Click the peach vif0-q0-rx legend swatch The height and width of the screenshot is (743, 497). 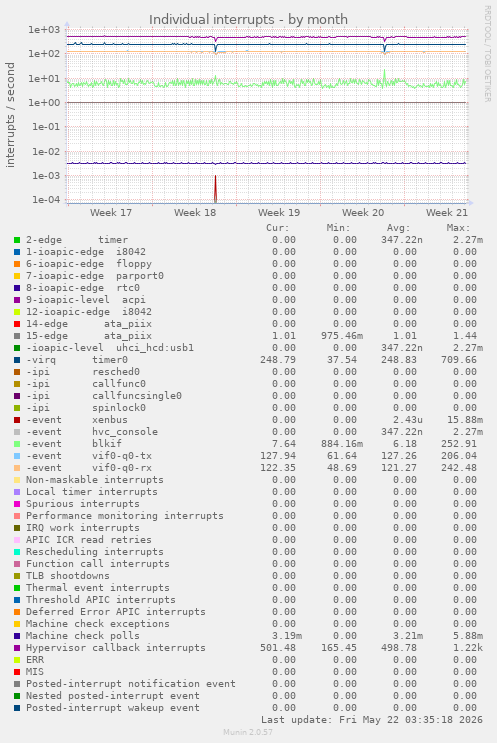click(17, 468)
